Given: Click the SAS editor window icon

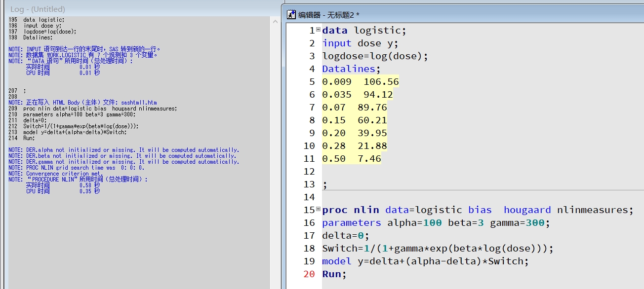Looking at the screenshot, I should tap(291, 15).
